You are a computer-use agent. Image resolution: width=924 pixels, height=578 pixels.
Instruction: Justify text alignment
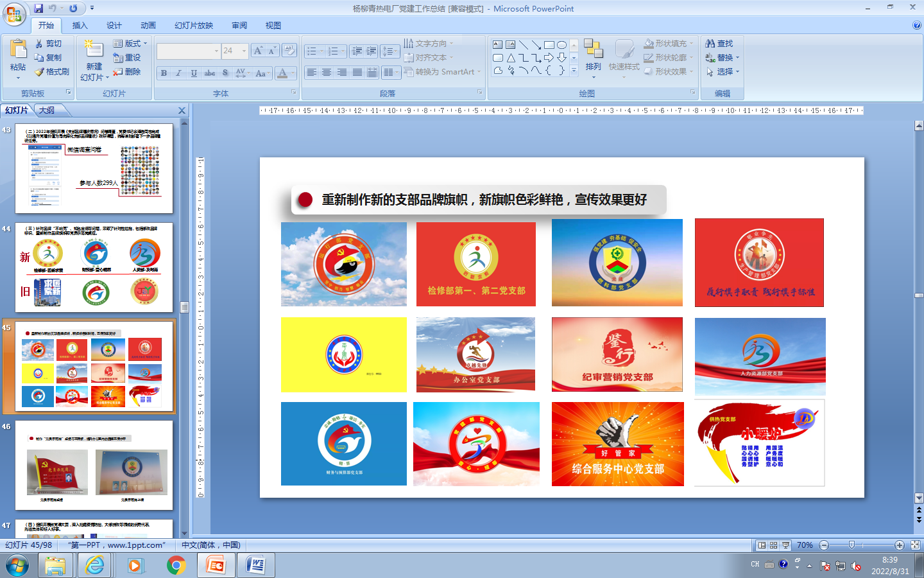(x=357, y=73)
